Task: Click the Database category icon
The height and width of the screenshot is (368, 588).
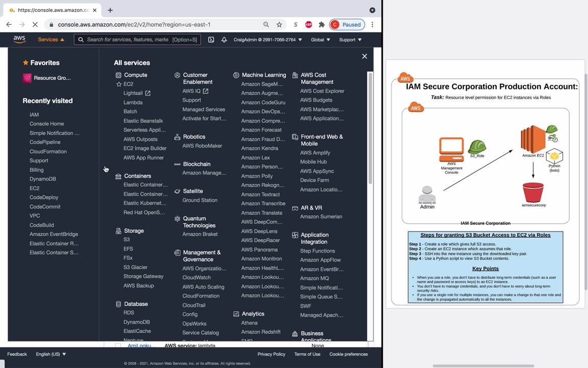Action: coord(118,304)
